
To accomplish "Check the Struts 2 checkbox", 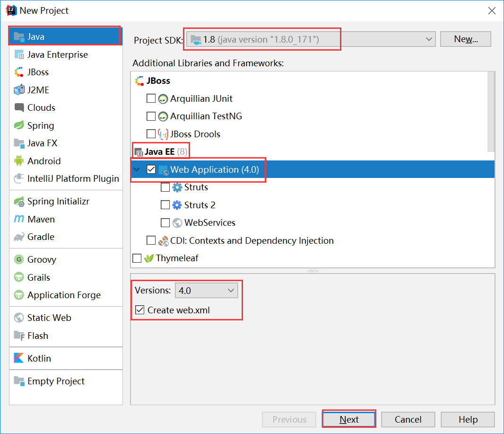I will click(165, 204).
